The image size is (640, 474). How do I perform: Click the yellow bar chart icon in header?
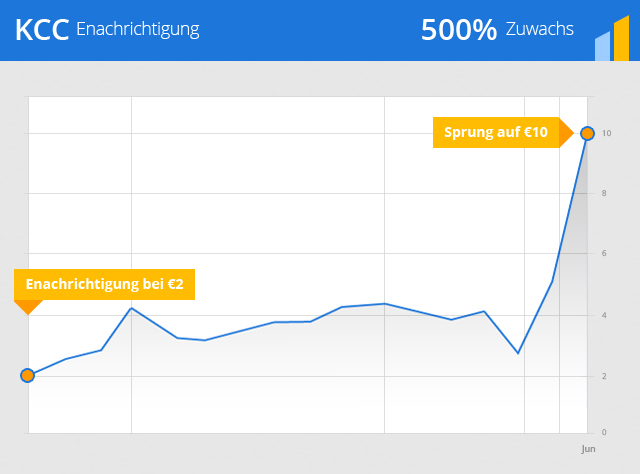[621, 38]
